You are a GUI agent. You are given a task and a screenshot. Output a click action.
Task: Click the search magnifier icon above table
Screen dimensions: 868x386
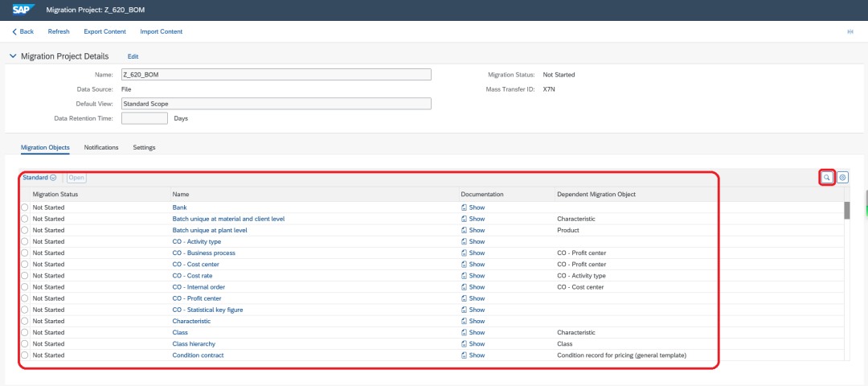coord(826,177)
